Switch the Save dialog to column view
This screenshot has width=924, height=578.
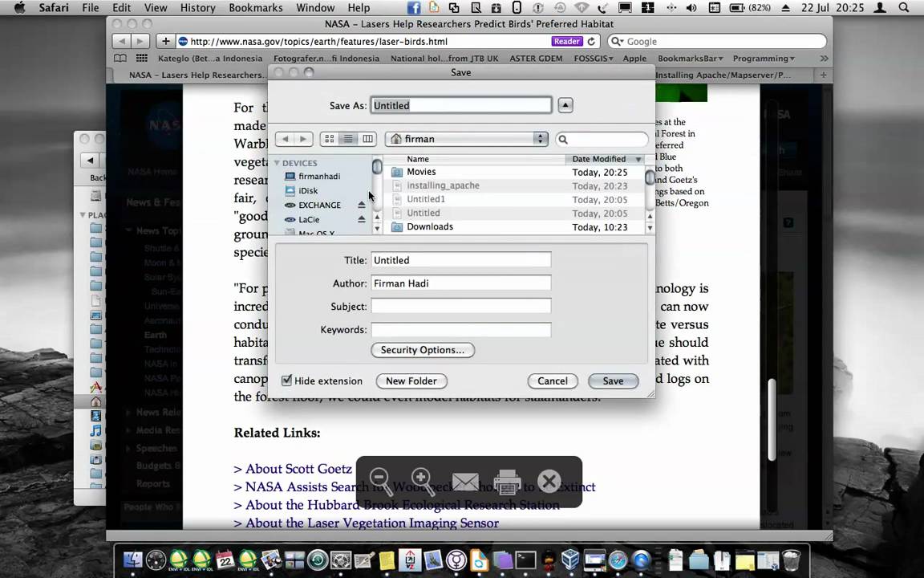coord(367,139)
